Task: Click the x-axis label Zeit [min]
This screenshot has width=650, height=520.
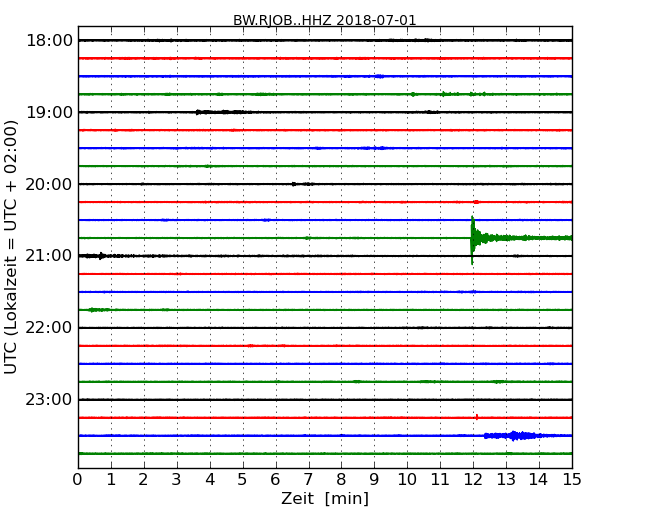Action: [x=325, y=498]
